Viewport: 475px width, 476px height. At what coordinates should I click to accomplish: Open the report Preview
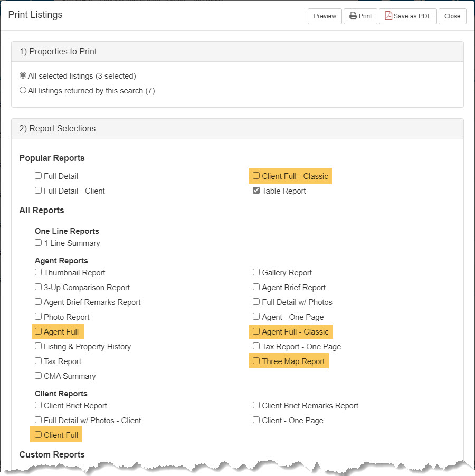(x=325, y=16)
